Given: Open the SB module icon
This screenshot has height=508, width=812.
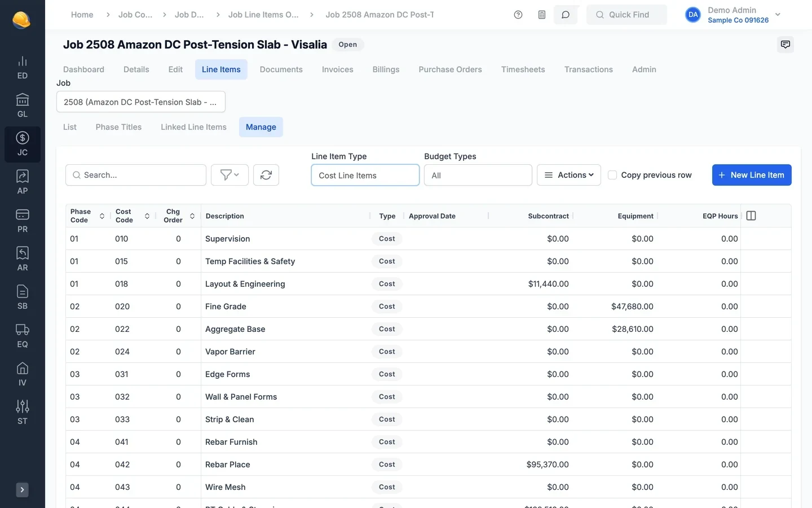Looking at the screenshot, I should click(x=22, y=298).
